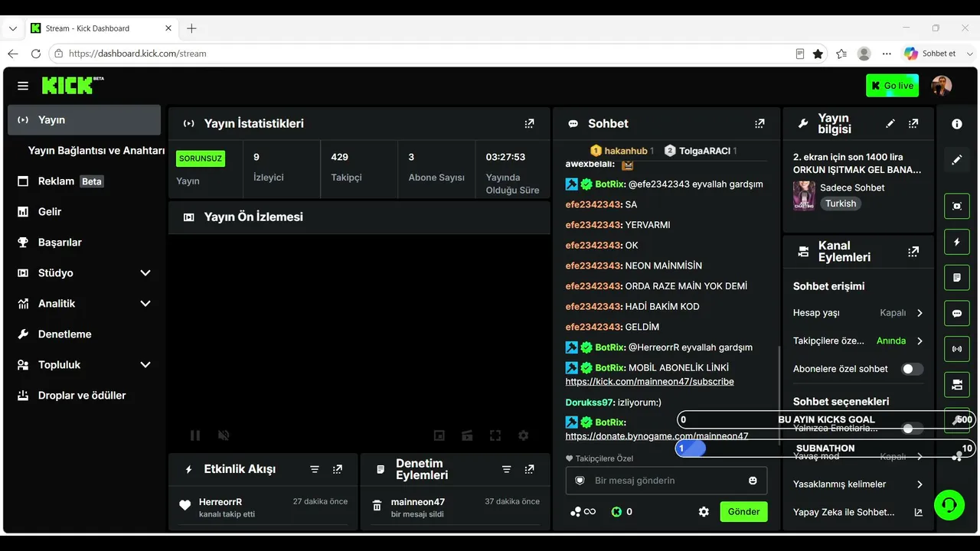This screenshot has width=980, height=551.
Task: Open picture-in-picture in the stream preview
Action: (439, 435)
